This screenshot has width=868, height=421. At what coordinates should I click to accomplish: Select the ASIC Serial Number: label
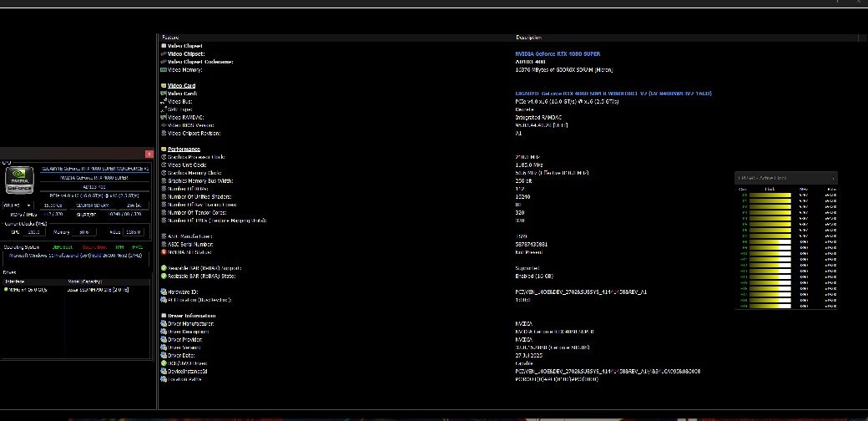190,244
